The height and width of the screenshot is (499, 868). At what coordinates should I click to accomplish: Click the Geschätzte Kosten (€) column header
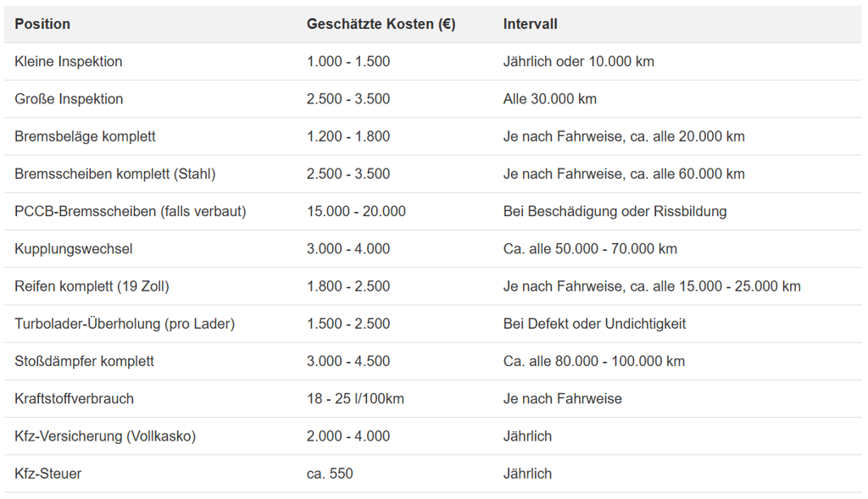point(381,24)
